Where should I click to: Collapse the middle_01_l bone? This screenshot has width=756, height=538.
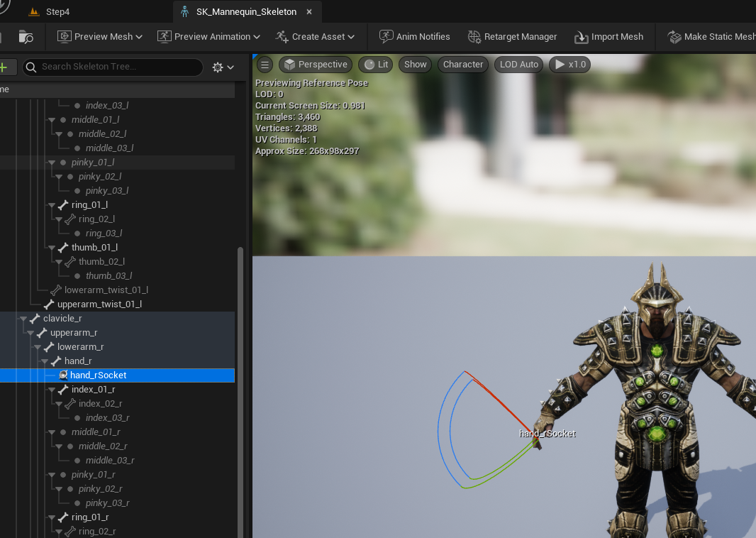click(x=52, y=120)
